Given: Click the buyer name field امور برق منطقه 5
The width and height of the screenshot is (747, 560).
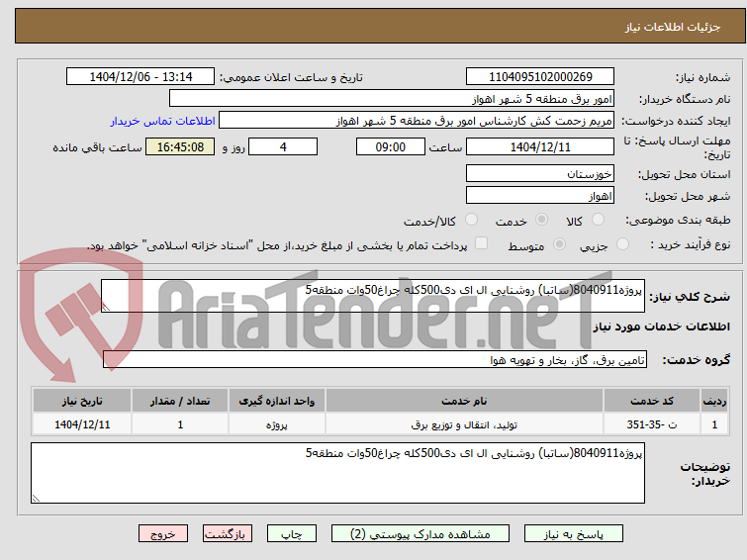Looking at the screenshot, I should tap(392, 99).
